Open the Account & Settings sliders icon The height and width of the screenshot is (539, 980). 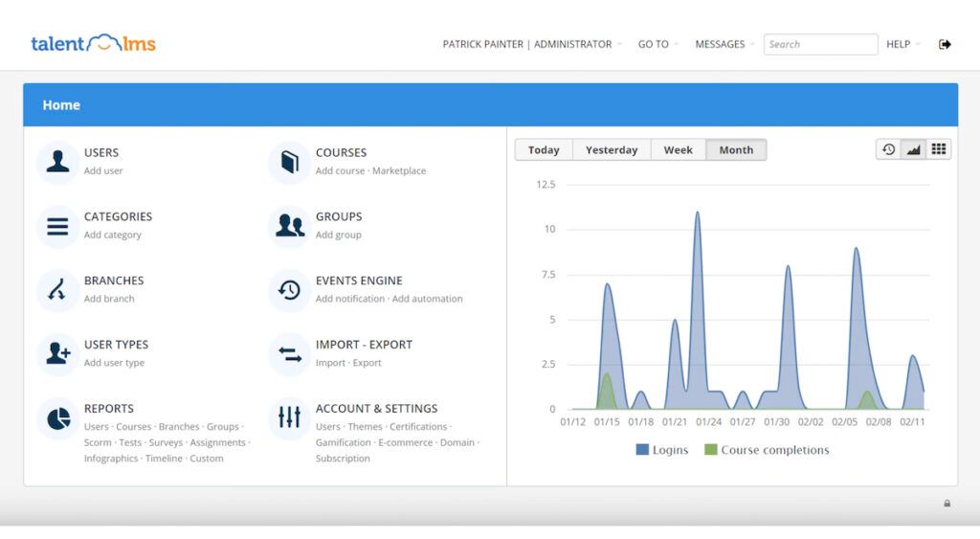[289, 418]
